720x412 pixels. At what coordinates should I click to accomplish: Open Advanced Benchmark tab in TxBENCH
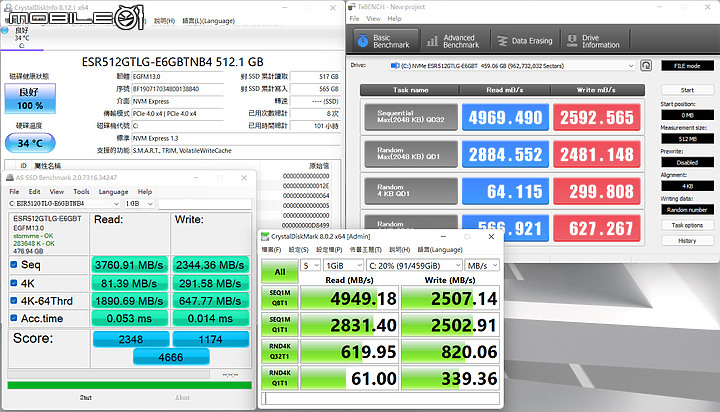[x=455, y=41]
